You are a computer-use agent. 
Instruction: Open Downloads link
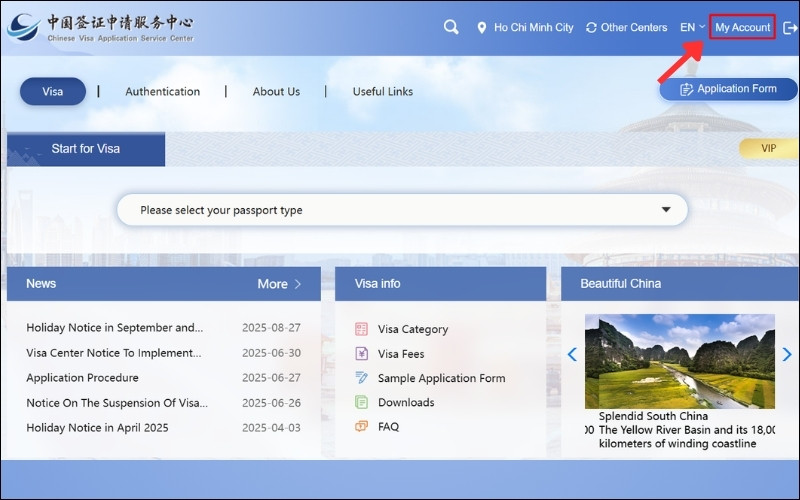point(406,402)
